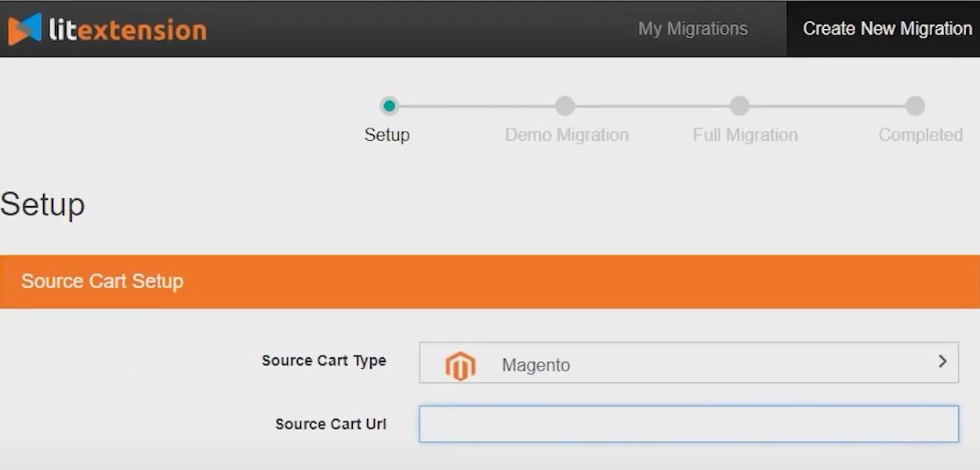This screenshot has width=980, height=470.
Task: Click the Demo Migration step label
Action: (x=566, y=135)
